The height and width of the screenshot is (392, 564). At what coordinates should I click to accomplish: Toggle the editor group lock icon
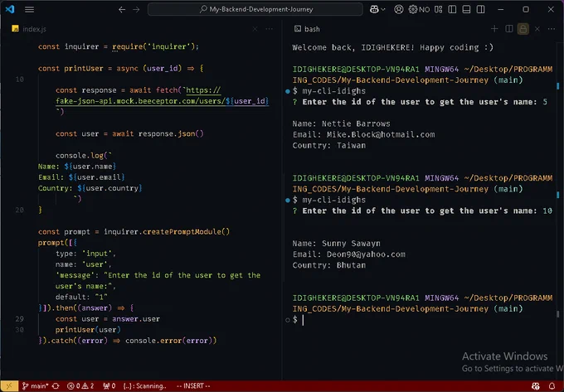(523, 29)
